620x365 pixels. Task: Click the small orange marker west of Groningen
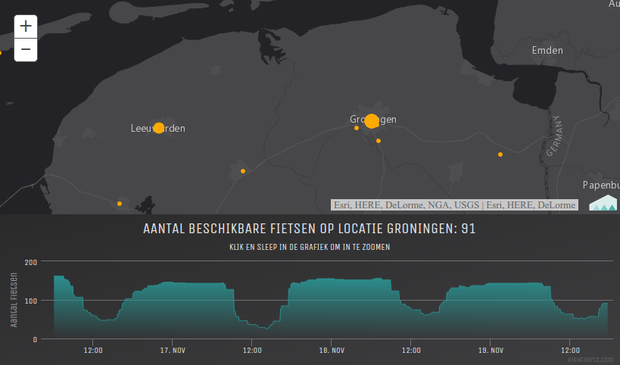coord(356,128)
